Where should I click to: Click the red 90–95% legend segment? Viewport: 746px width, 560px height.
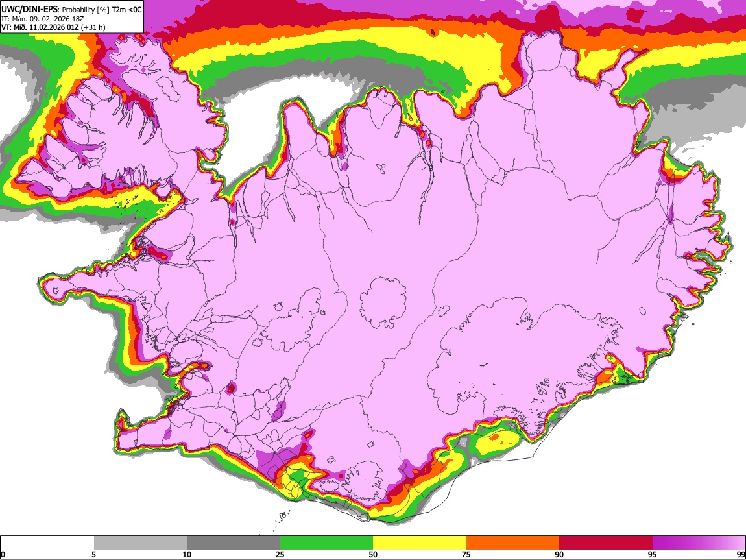(x=606, y=543)
